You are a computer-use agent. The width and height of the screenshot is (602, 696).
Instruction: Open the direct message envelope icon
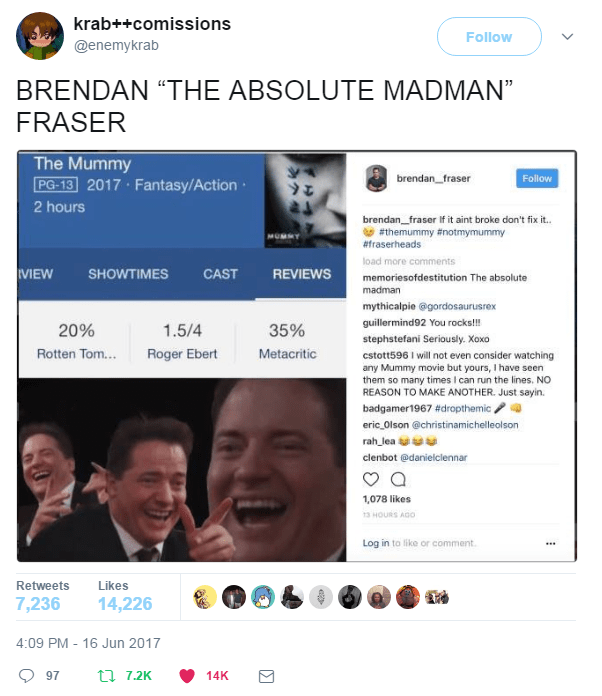pyautogui.click(x=266, y=676)
